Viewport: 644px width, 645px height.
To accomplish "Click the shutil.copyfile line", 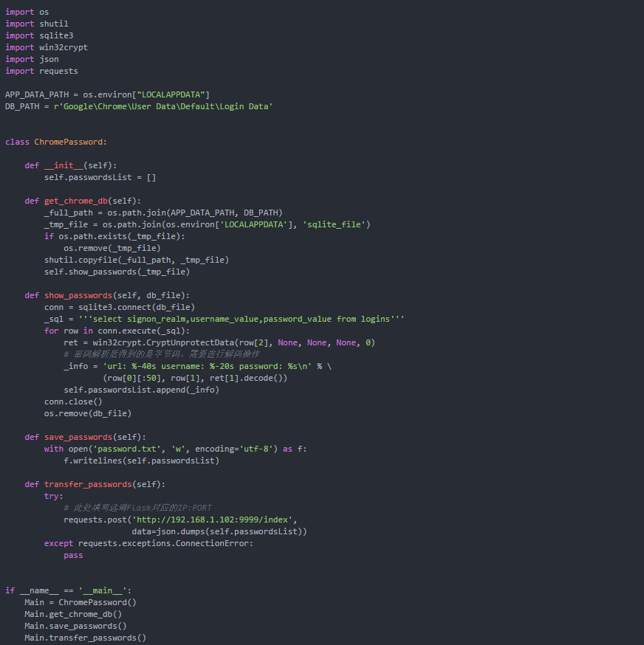I will tap(137, 260).
